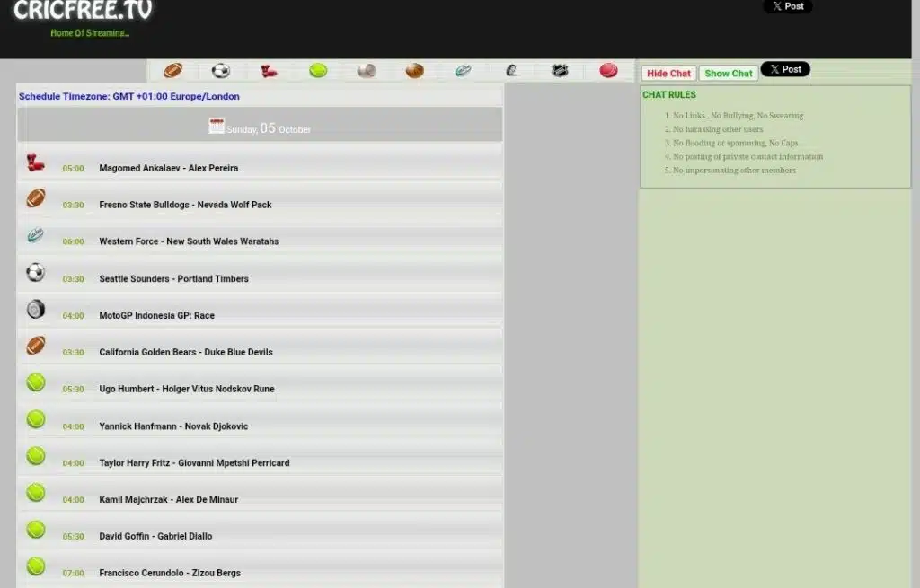The image size is (920, 588).
Task: Select the American football category icon
Action: (172, 70)
